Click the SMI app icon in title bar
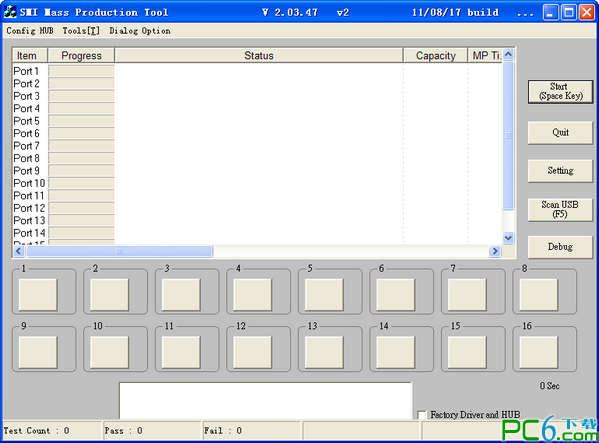Screen dimensions: 599x443 (10, 12)
